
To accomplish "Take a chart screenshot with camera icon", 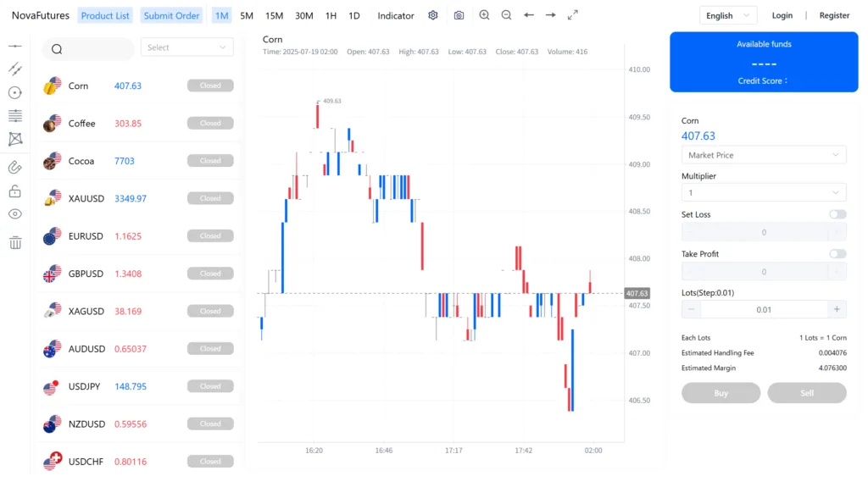I will (459, 15).
